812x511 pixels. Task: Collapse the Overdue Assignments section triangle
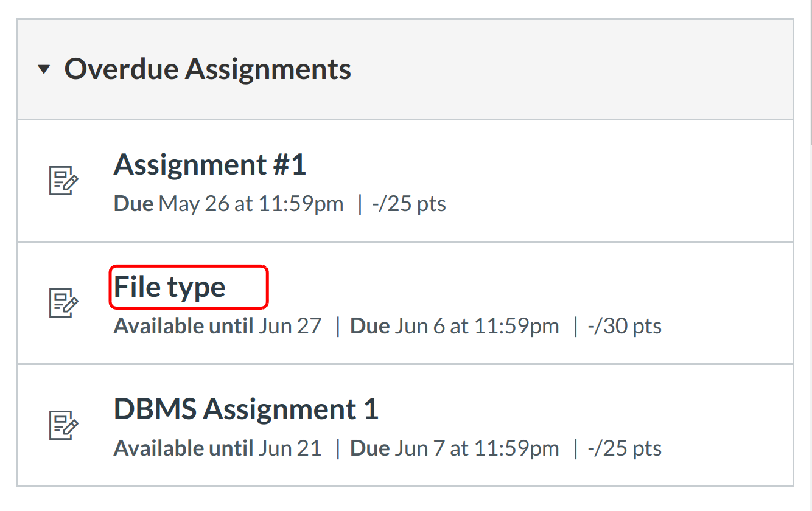coord(43,69)
